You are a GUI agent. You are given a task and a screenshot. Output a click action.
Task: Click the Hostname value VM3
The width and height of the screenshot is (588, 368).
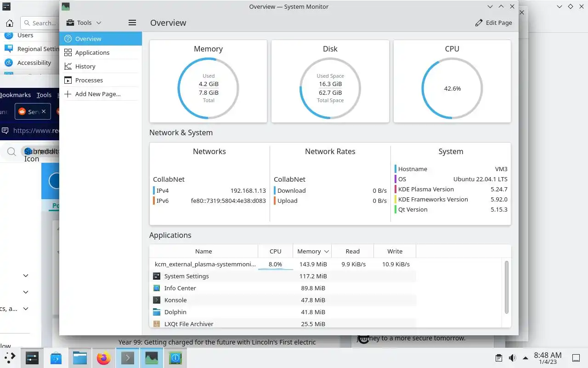[501, 169]
